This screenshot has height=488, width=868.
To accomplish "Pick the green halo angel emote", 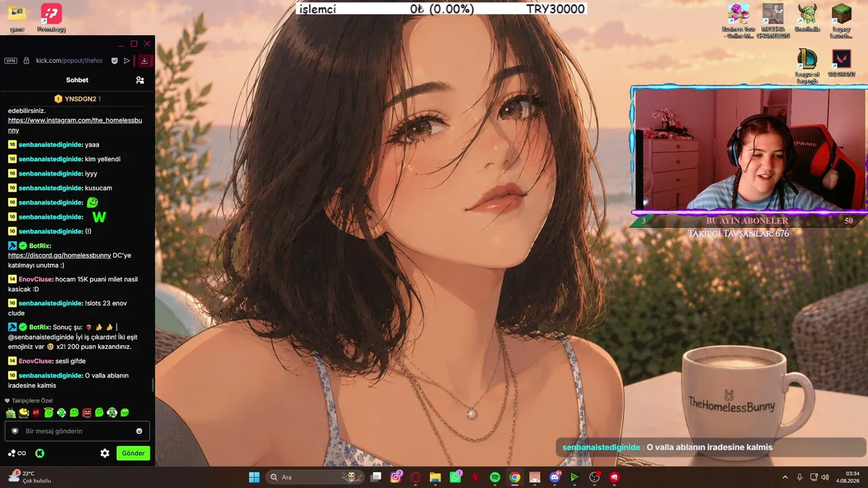I will tap(49, 412).
